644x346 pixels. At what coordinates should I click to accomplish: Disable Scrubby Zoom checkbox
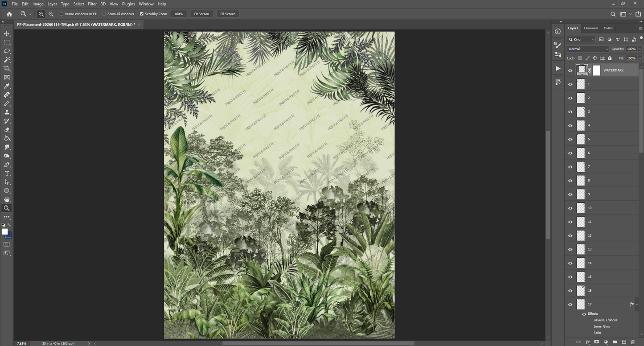(142, 14)
